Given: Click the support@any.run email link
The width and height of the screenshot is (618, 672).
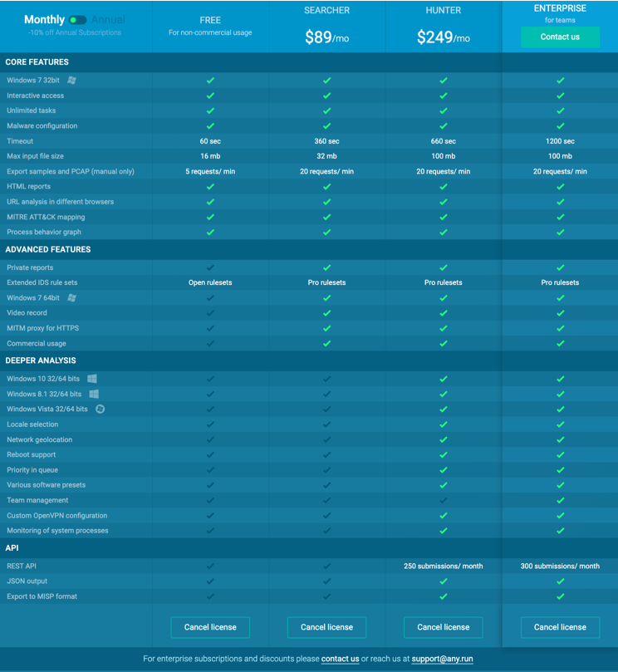Looking at the screenshot, I should click(442, 659).
